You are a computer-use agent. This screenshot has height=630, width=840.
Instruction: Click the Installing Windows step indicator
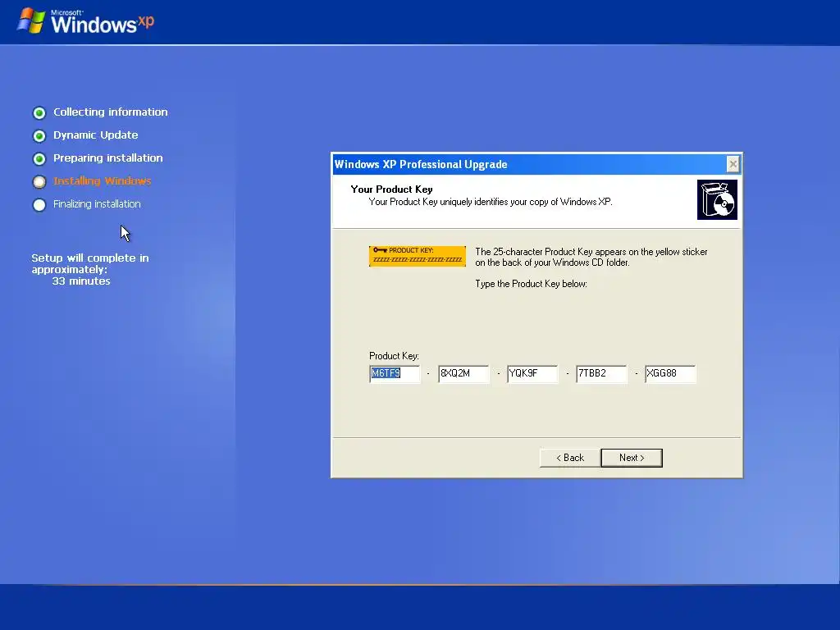pyautogui.click(x=39, y=182)
